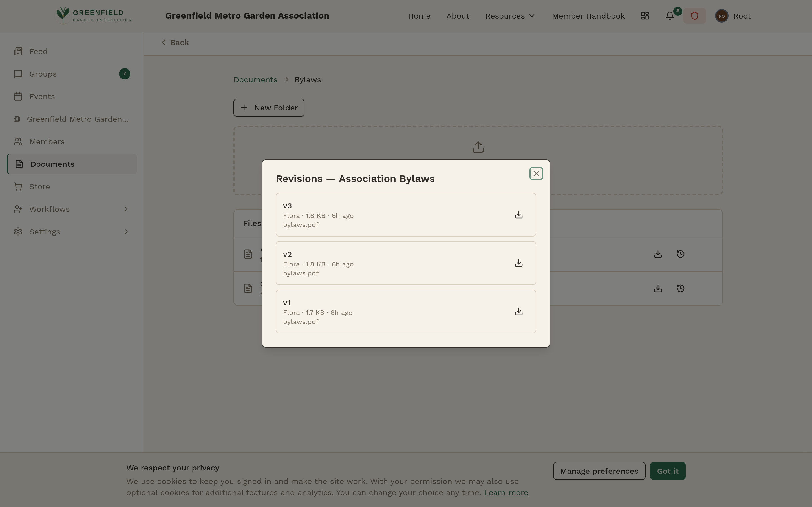The image size is (812, 507).
Task: Download the file in the second table row
Action: click(x=658, y=288)
